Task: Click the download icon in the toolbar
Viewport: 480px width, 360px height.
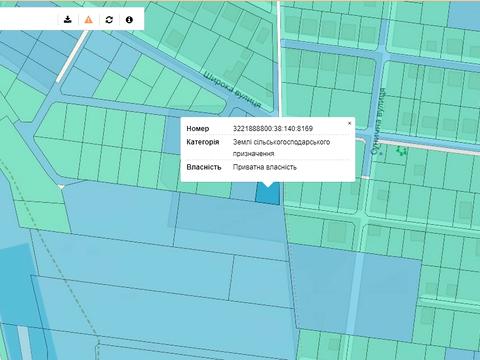Action: coord(68,20)
